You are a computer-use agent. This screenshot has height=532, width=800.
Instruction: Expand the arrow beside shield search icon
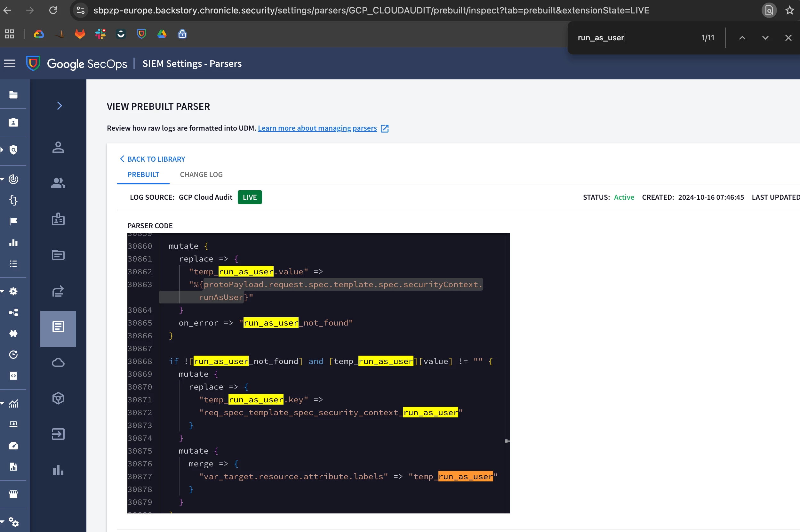pyautogui.click(x=2, y=149)
